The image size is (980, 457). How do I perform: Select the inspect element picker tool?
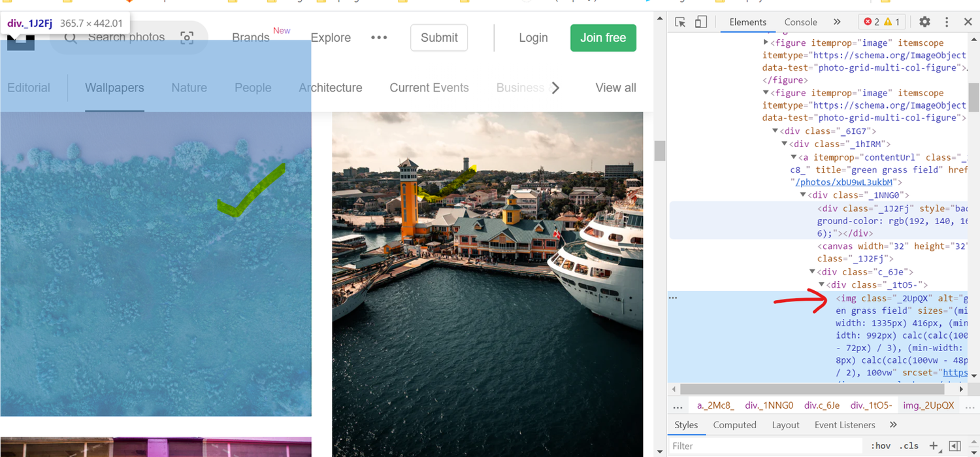(x=679, y=22)
